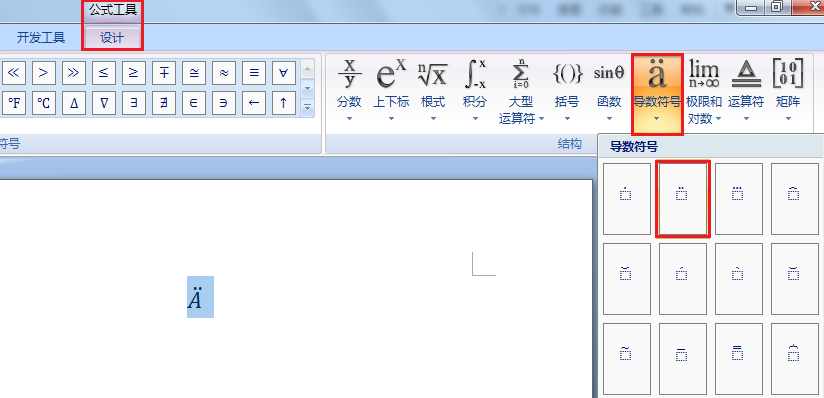The height and width of the screenshot is (398, 824).
Task: Insert the degrees Celsius °C symbol
Action: click(x=44, y=103)
